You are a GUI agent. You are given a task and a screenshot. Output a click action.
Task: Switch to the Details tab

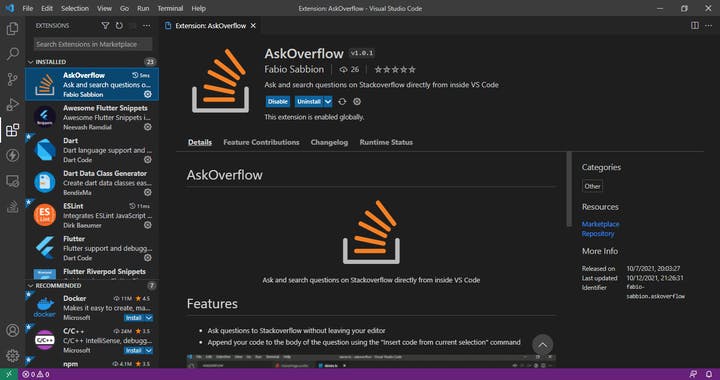tap(200, 142)
